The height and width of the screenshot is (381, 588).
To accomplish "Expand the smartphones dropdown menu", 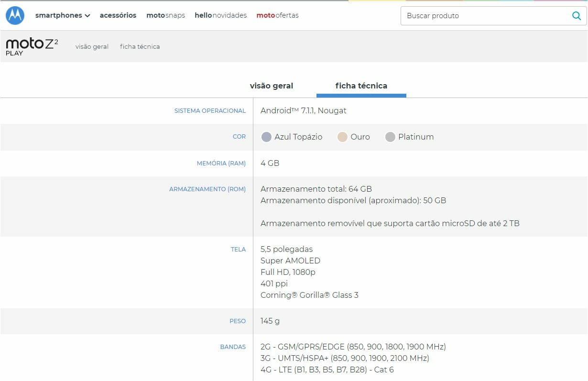I will 63,15.
